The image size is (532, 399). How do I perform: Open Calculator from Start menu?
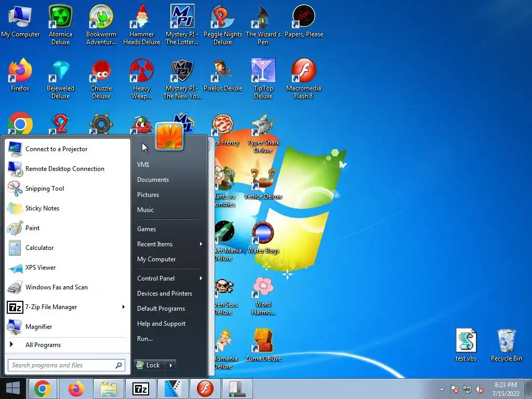point(68,247)
